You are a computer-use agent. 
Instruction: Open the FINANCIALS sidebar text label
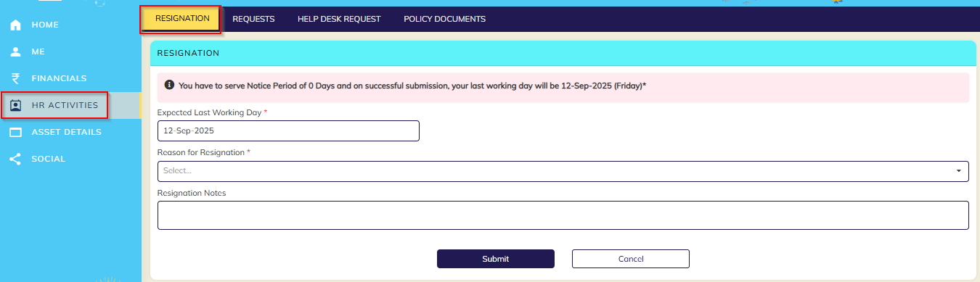(x=59, y=78)
